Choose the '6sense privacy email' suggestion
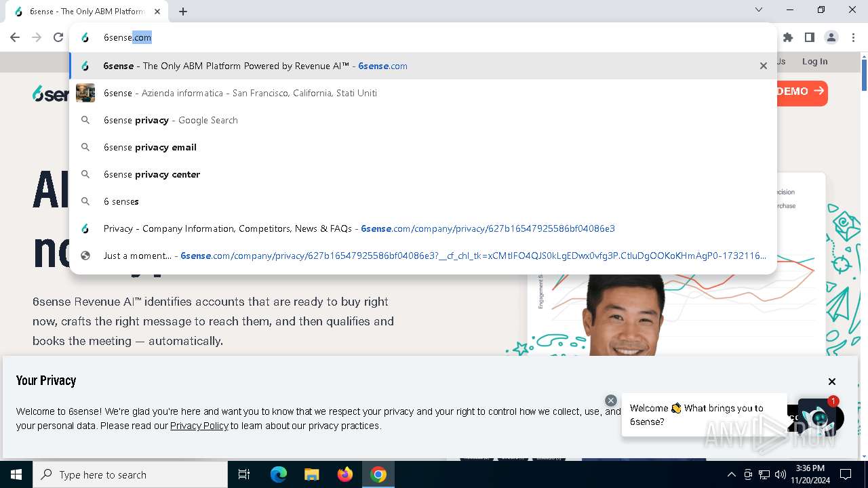The image size is (868, 488). click(423, 147)
